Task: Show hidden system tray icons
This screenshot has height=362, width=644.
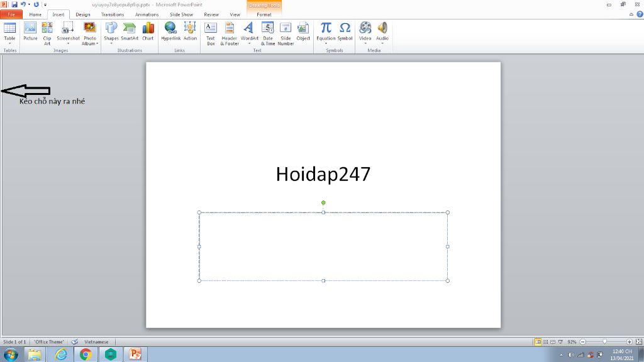Action: click(562, 354)
